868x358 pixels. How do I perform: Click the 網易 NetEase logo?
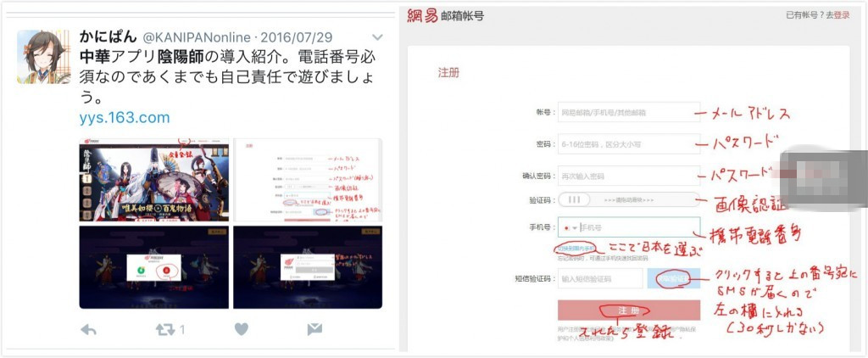click(422, 15)
